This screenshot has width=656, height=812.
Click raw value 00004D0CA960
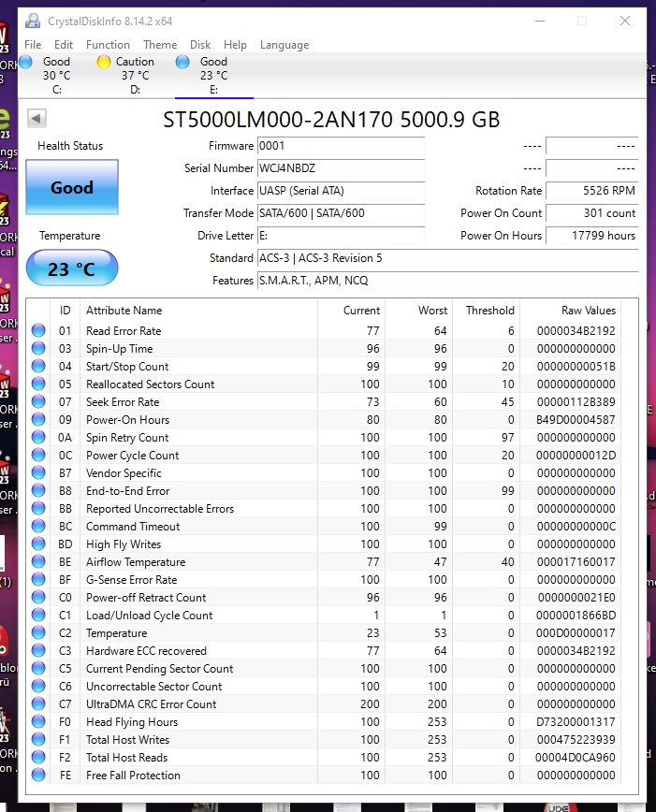tap(576, 757)
